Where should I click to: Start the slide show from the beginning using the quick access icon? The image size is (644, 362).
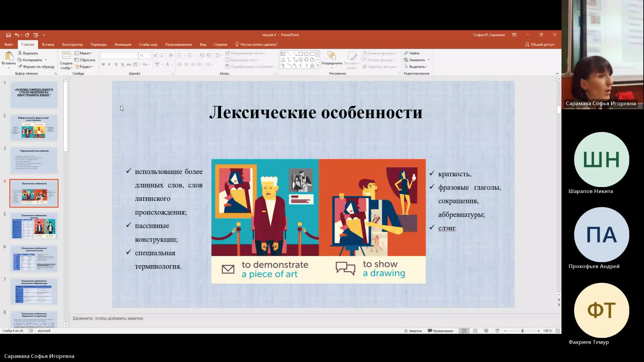(36, 35)
